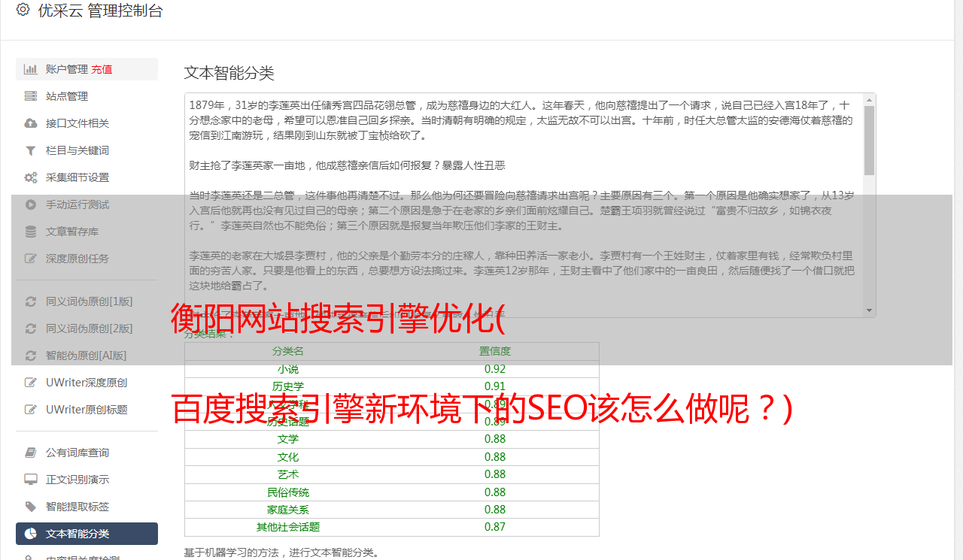
Task: Click the 0.91 confidence value
Action: (495, 386)
